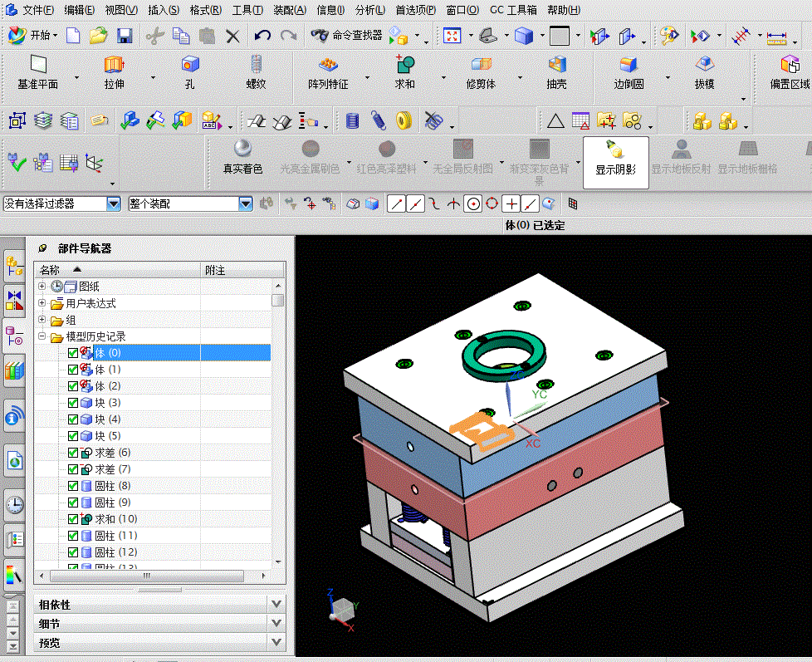The height and width of the screenshot is (662, 812).
Task: Open the 装配(A) menu
Action: pyautogui.click(x=290, y=10)
